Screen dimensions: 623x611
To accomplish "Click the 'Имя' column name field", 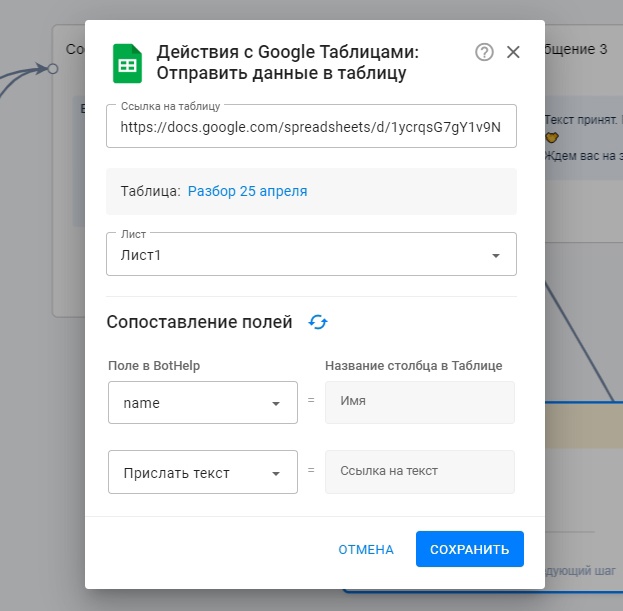I will coord(419,401).
